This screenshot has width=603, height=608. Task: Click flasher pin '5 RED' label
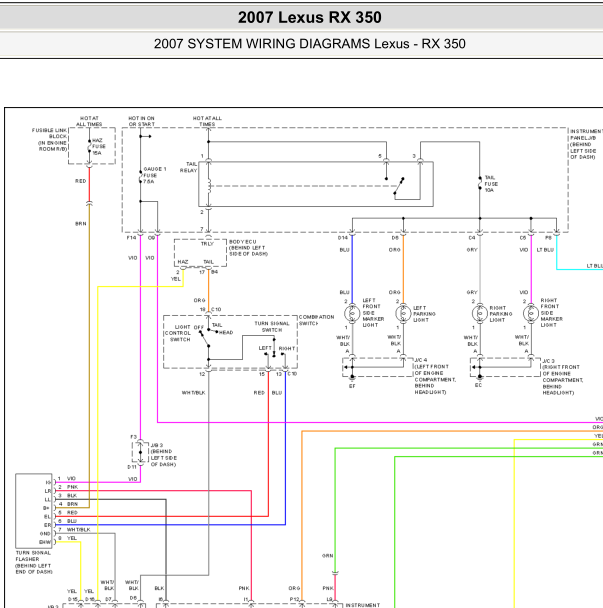[x=68, y=513]
